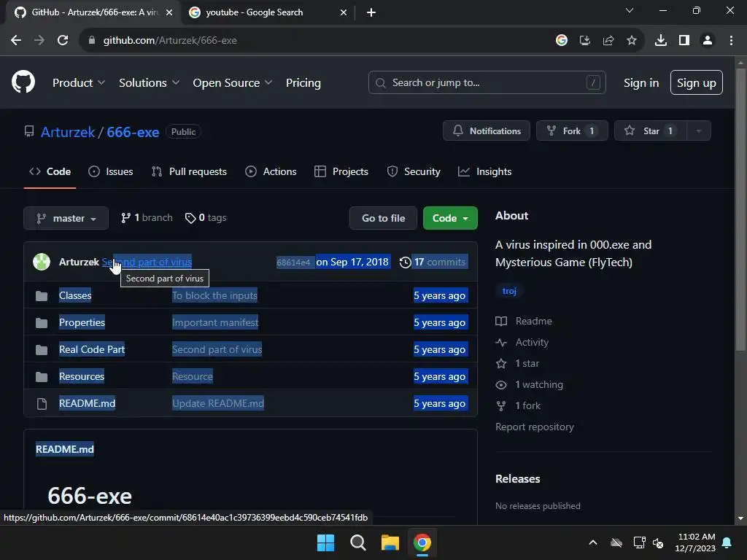Open the Properties folder
This screenshot has width=747, height=560.
(x=82, y=322)
